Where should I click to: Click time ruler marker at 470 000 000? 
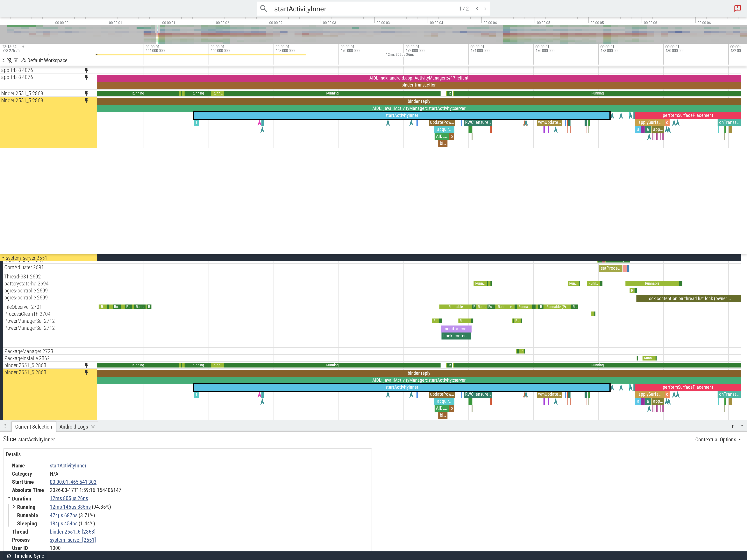pyautogui.click(x=350, y=49)
